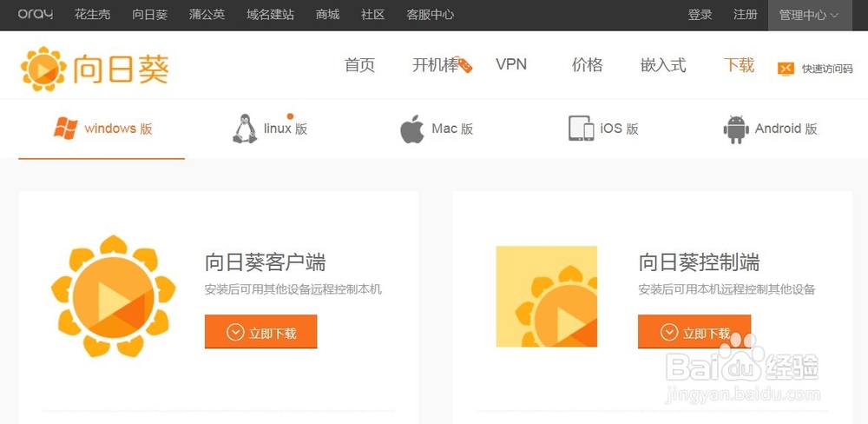Open the 价格 navigation item
The height and width of the screenshot is (424, 868).
click(588, 65)
